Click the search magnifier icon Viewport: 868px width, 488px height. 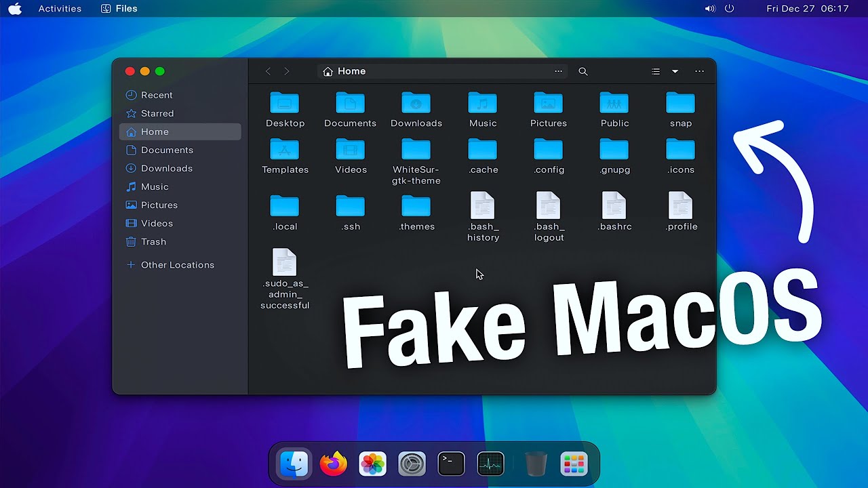pyautogui.click(x=583, y=71)
